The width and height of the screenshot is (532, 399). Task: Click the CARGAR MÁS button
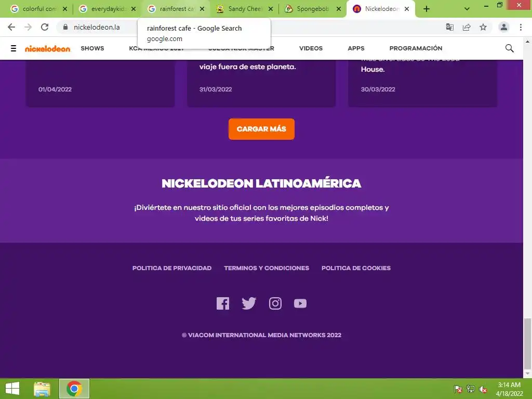pyautogui.click(x=261, y=129)
